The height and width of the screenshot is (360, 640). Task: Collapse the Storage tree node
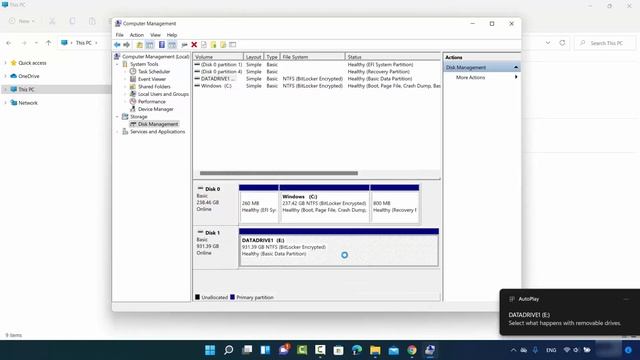118,117
